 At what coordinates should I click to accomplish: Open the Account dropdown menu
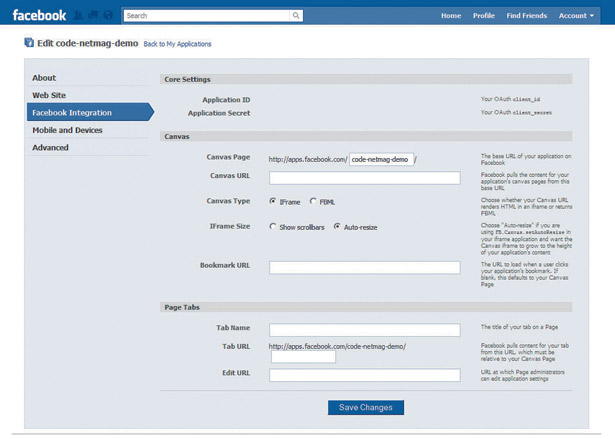pyautogui.click(x=576, y=16)
